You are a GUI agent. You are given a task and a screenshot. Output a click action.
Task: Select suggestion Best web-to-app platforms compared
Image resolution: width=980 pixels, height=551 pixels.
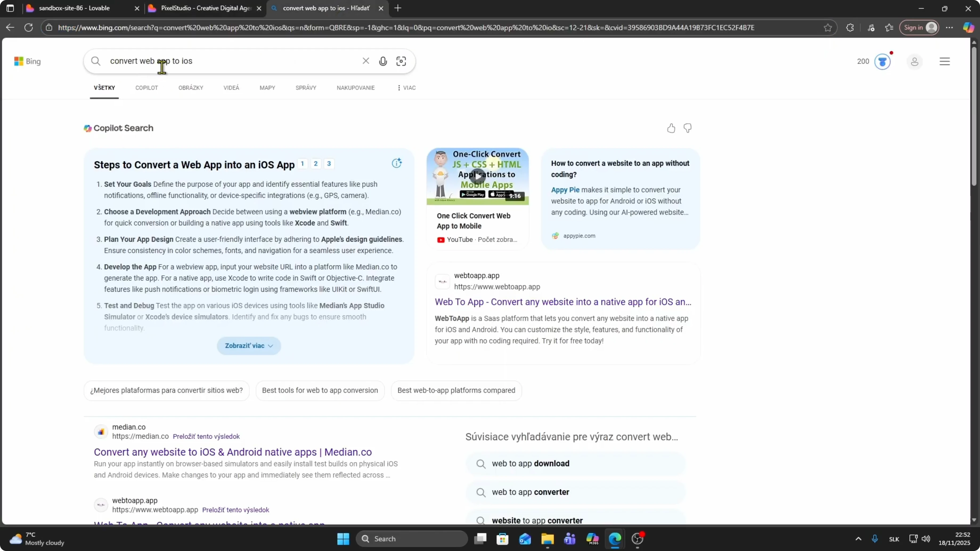[456, 390]
